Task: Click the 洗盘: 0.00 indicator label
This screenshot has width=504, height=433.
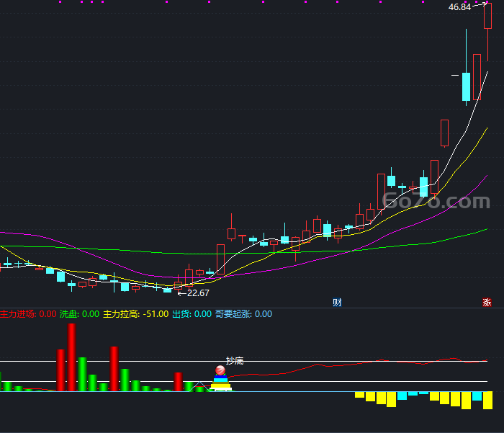Action: click(79, 314)
